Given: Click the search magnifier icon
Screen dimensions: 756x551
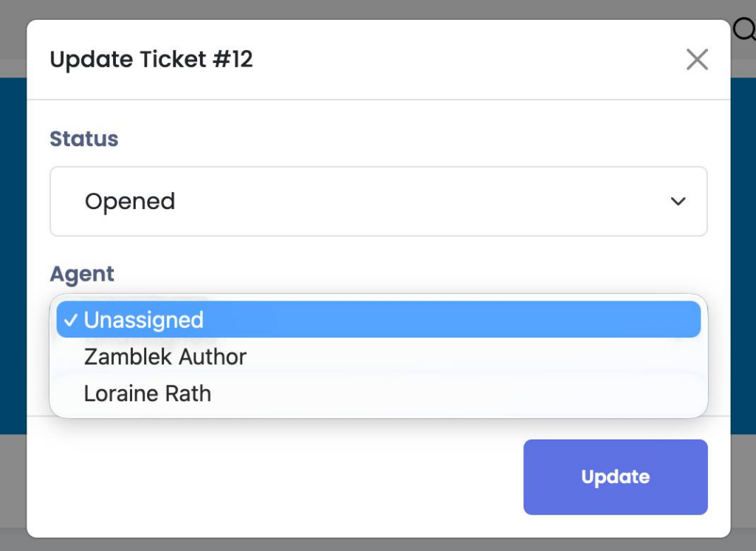Looking at the screenshot, I should [744, 30].
